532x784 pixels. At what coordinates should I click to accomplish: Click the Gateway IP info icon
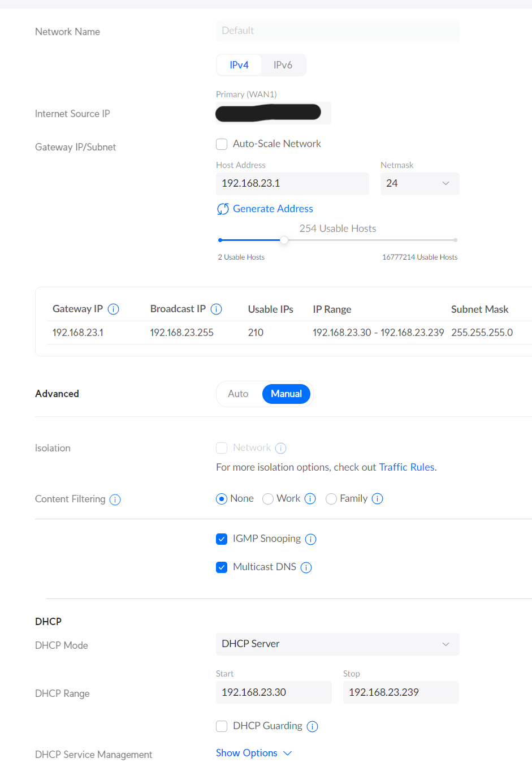[x=113, y=309]
